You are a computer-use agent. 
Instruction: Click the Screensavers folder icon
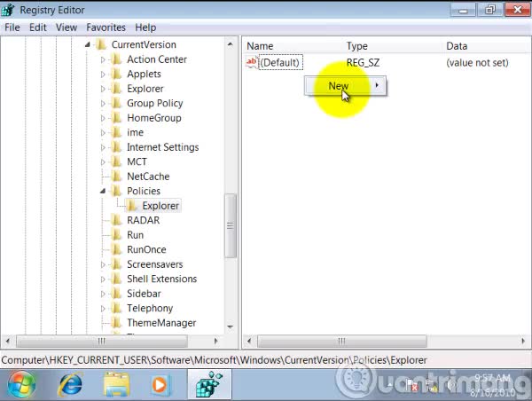[117, 264]
